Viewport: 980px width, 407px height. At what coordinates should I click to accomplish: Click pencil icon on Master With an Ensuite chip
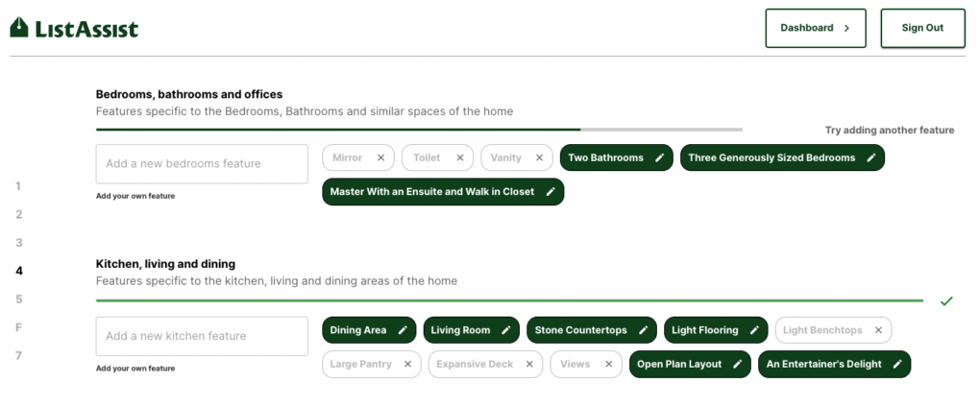click(551, 192)
